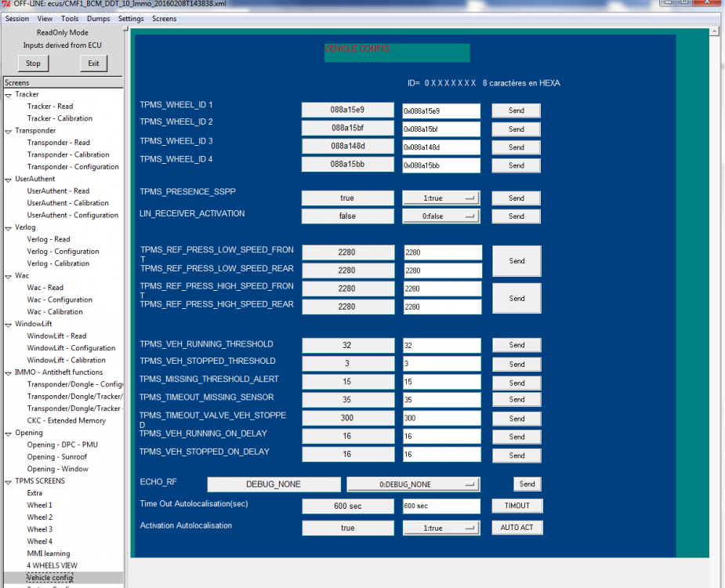Open the View menu

click(x=45, y=19)
